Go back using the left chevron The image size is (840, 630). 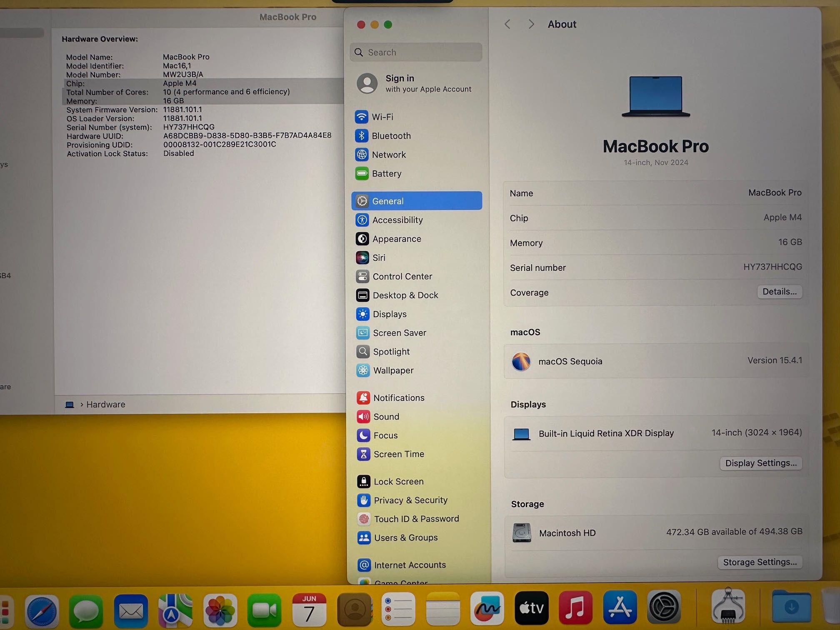(x=507, y=24)
